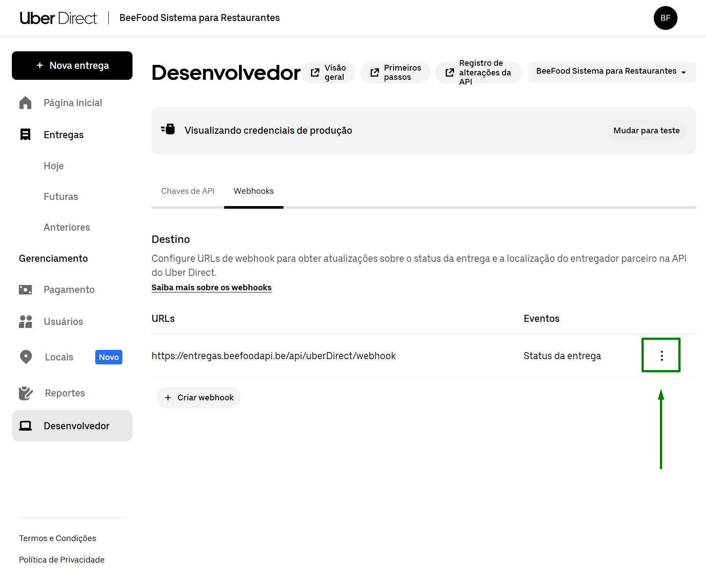Open the Usuários management page
This screenshot has height=588, width=706.
(63, 321)
